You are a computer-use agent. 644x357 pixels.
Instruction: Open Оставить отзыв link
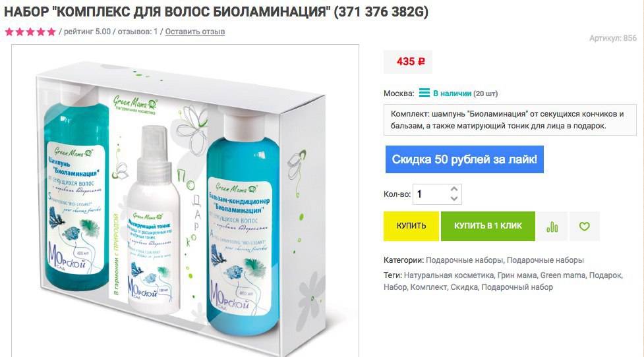click(x=195, y=32)
